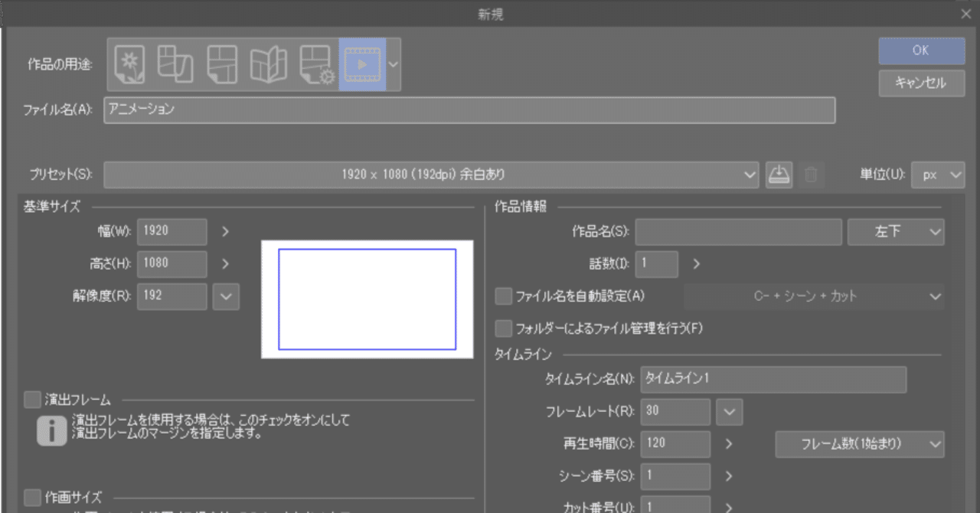Enable folder-based file management checkbox
Screen dimensions: 980x513
pyautogui.click(x=503, y=328)
